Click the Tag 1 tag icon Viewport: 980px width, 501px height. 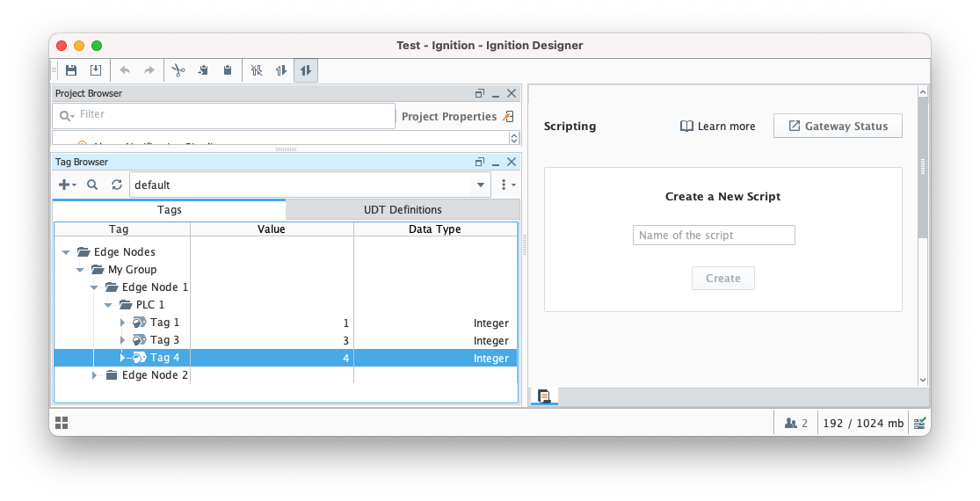pyautogui.click(x=140, y=323)
